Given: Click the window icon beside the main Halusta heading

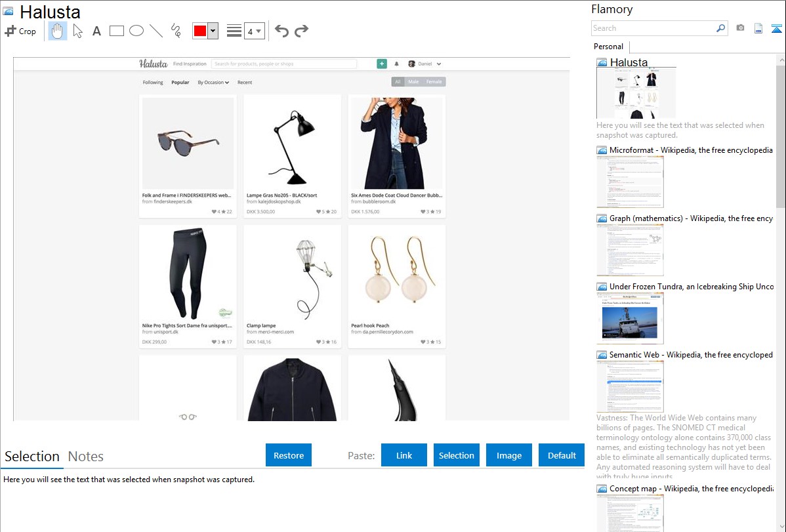Looking at the screenshot, I should click(8, 10).
